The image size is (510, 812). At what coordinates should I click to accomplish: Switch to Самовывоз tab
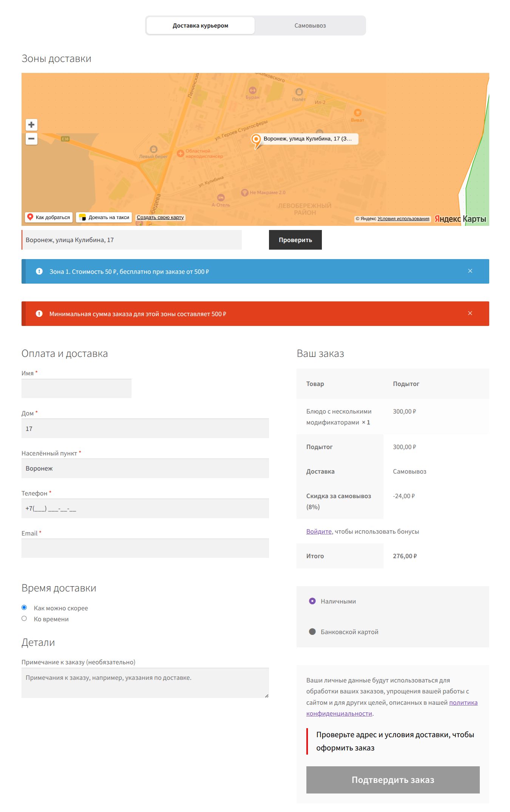click(x=310, y=26)
